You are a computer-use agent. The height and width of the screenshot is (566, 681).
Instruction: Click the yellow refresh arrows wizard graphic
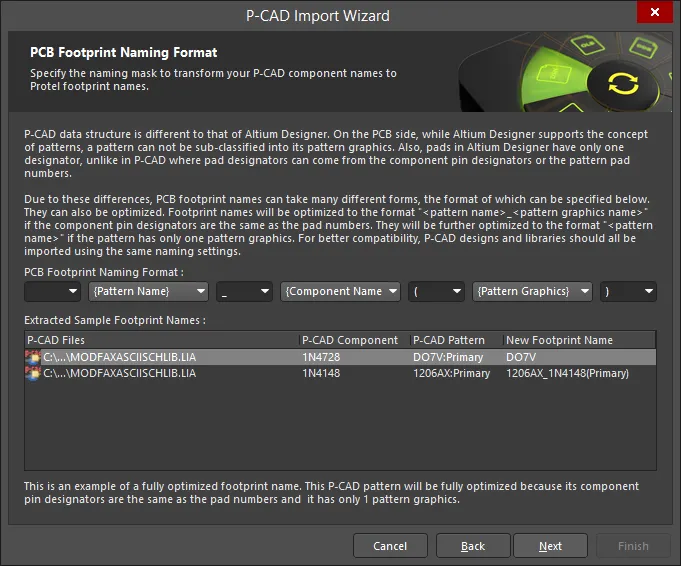(623, 83)
